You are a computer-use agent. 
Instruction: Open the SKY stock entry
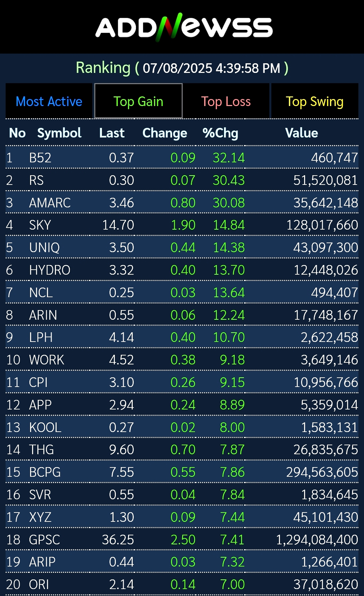pyautogui.click(x=182, y=225)
